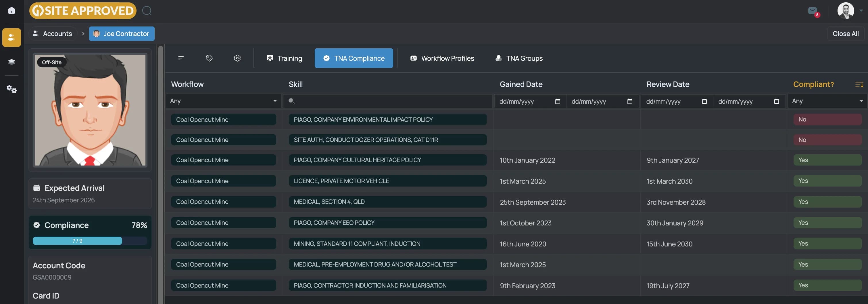Click Joe Contractor's profile photo
This screenshot has width=868, height=304.
click(90, 110)
